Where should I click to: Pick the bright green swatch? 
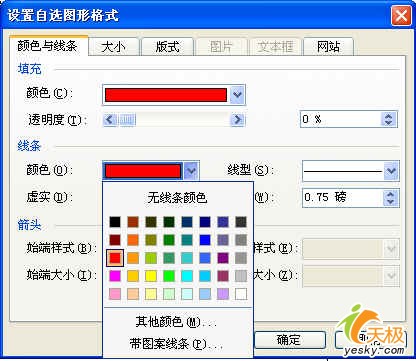169,276
